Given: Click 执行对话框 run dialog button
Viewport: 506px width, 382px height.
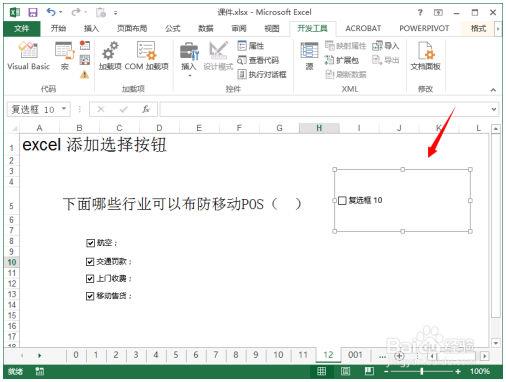Looking at the screenshot, I should coord(262,74).
